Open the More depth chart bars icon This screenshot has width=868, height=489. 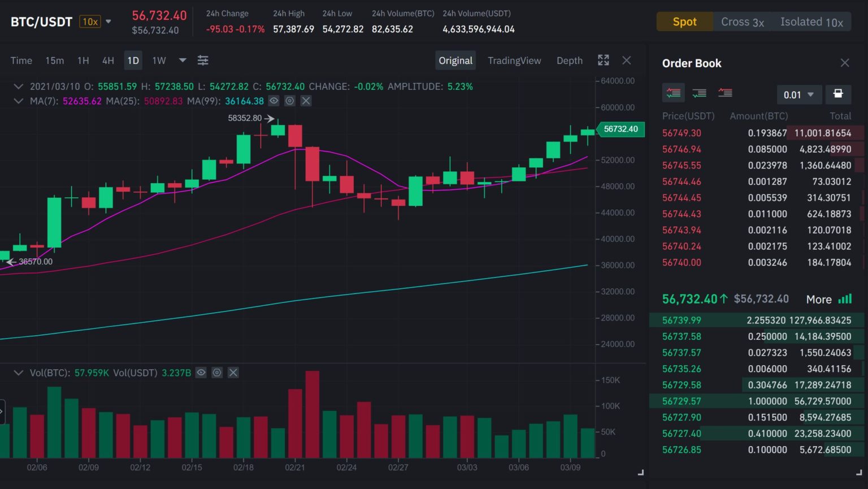(x=845, y=298)
